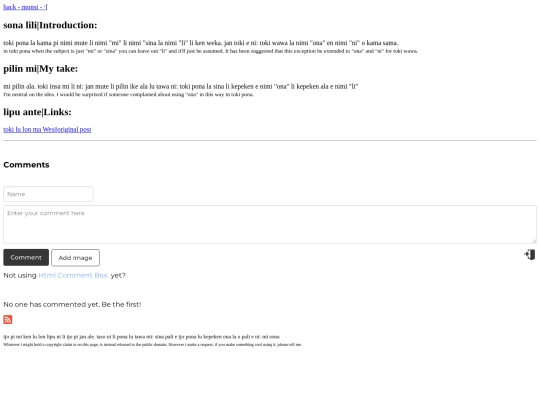This screenshot has height=405, width=540.
Task: Visit the Html Comment Box link
Action: click(73, 275)
